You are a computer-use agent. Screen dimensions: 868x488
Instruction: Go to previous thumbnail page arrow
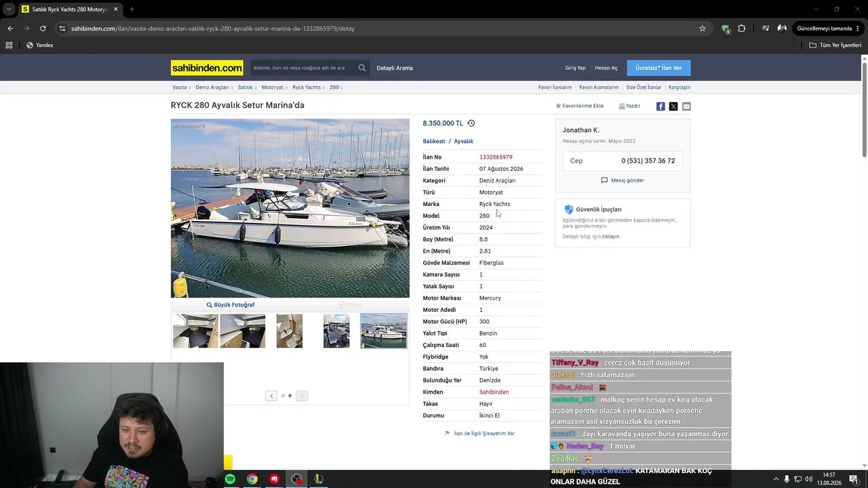coord(271,396)
